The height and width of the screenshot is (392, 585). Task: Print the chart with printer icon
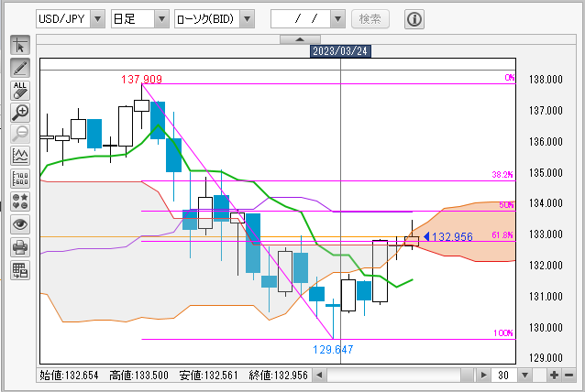(x=20, y=247)
